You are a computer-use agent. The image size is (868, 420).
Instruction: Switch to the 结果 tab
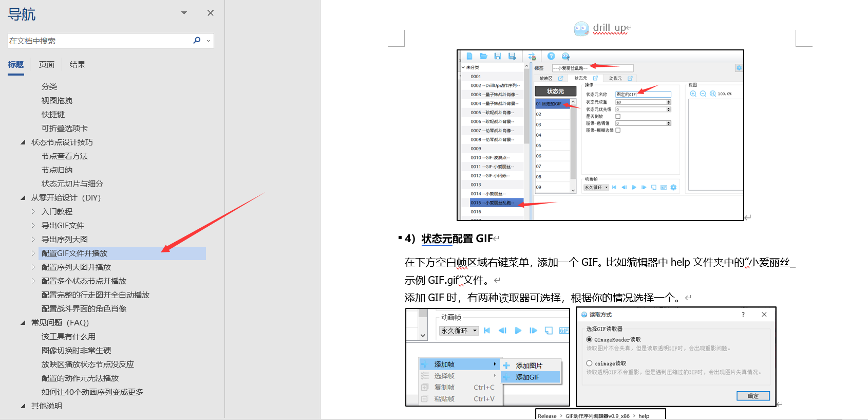tap(78, 64)
